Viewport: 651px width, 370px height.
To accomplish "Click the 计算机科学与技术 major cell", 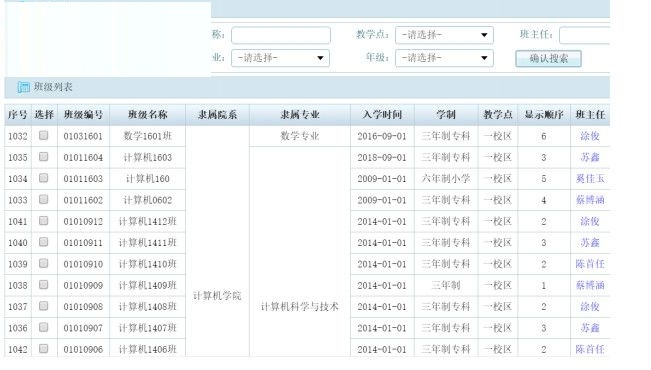I will click(x=300, y=306).
